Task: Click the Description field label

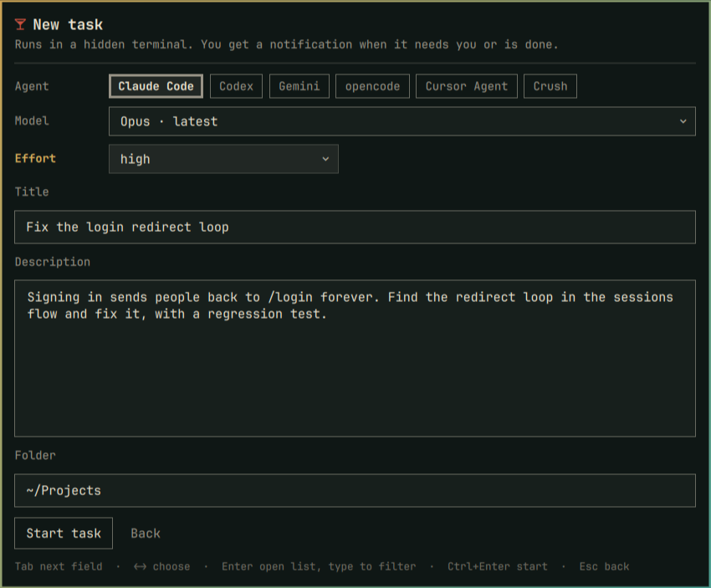Action: click(53, 262)
